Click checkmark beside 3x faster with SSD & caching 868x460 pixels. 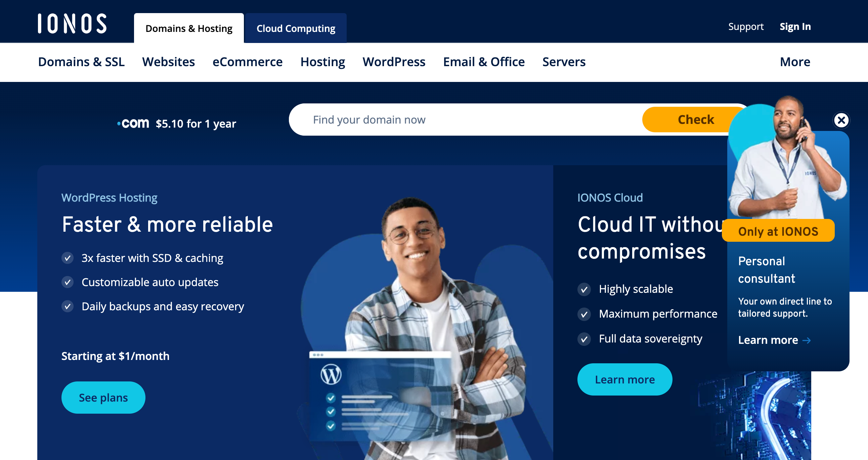coord(68,258)
